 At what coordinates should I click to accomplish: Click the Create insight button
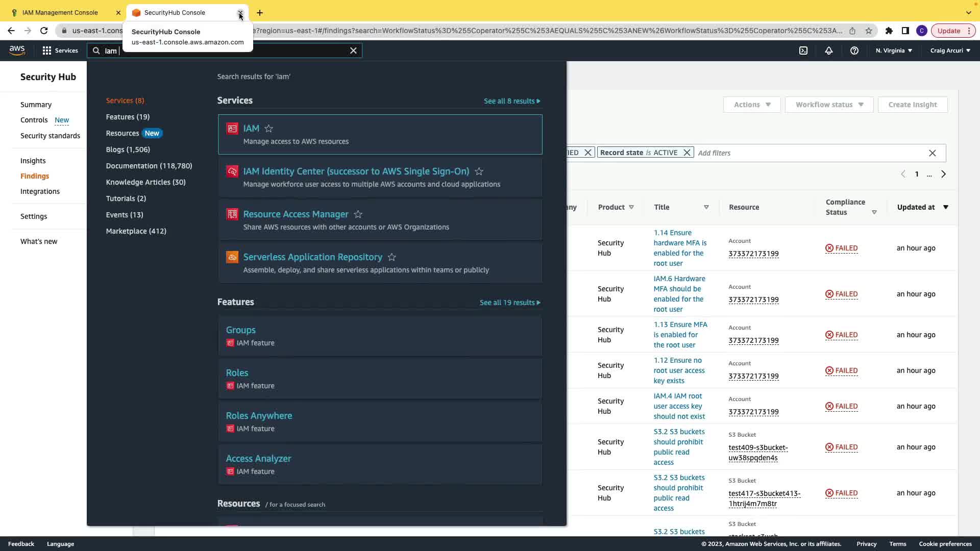912,105
